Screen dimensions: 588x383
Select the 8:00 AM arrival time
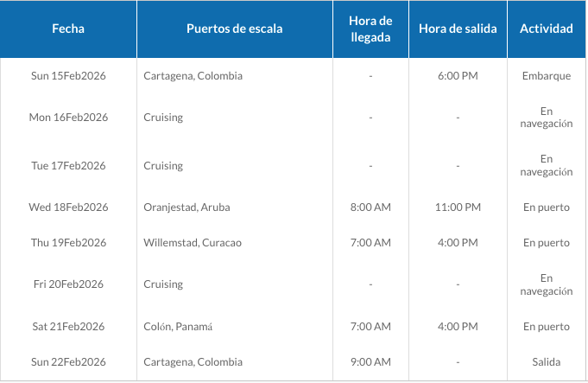click(370, 207)
